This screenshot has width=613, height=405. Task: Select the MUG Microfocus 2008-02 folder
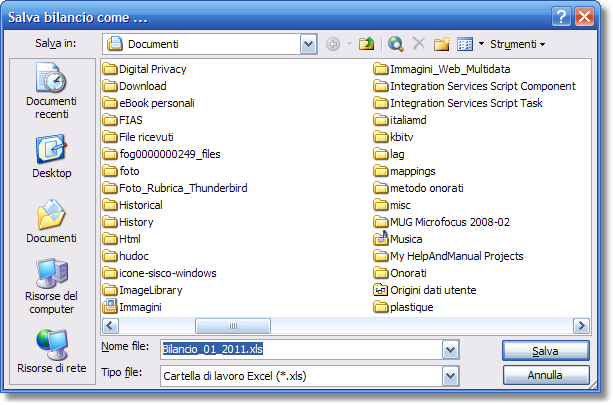point(442,222)
